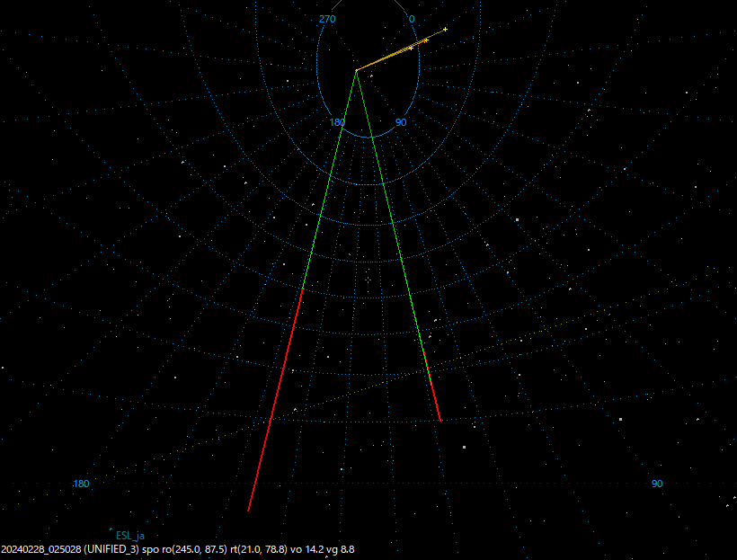The width and height of the screenshot is (737, 560).
Task: Click the inner ring label 90
Action: coord(401,122)
